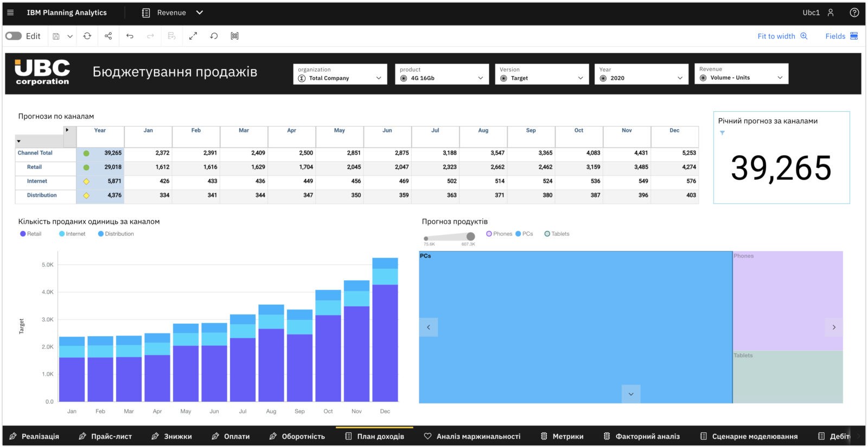This screenshot has height=448, width=868.
Task: Toggle the Edit mode switch
Action: [x=14, y=36]
